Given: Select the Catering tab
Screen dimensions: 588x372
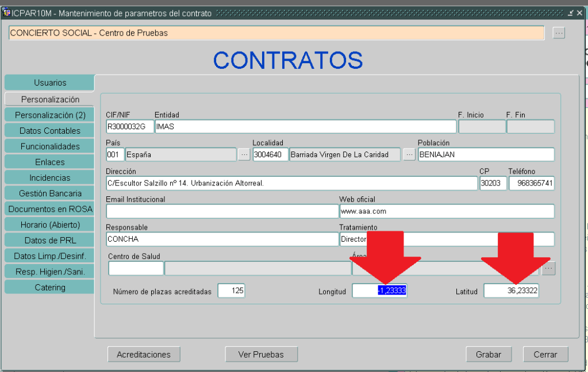Looking at the screenshot, I should [49, 287].
